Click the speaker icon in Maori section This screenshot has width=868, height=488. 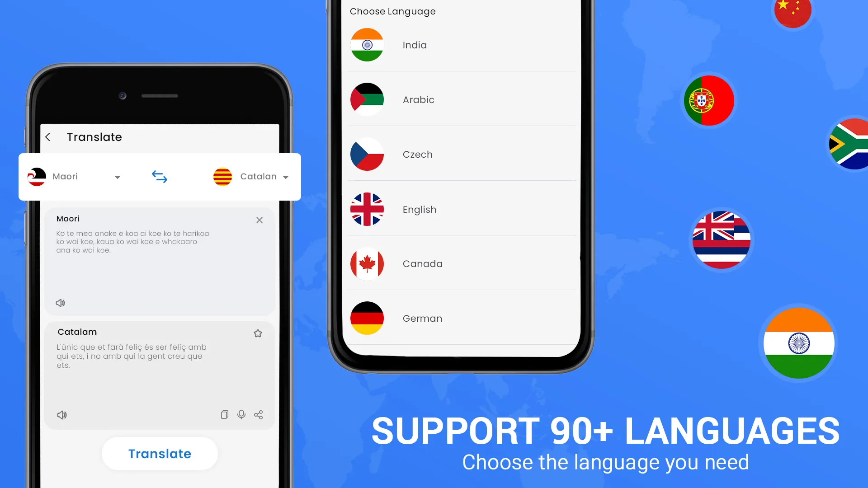[x=60, y=303]
